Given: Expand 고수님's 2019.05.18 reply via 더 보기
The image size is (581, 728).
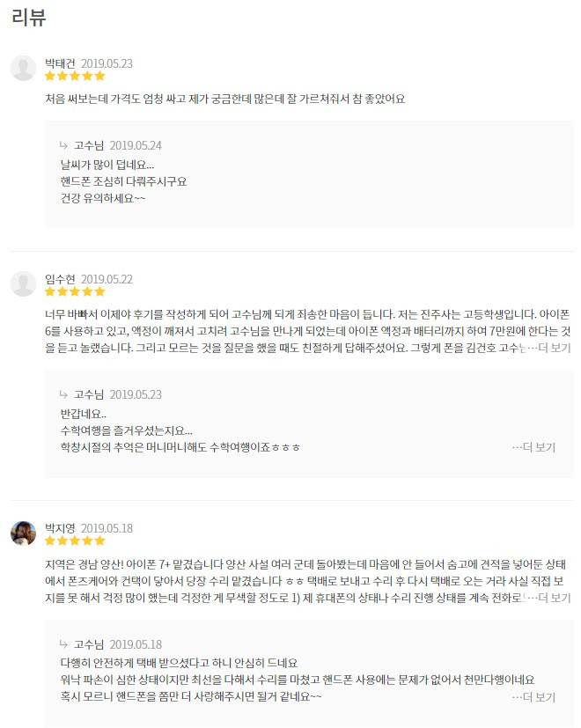Looking at the screenshot, I should 540,697.
